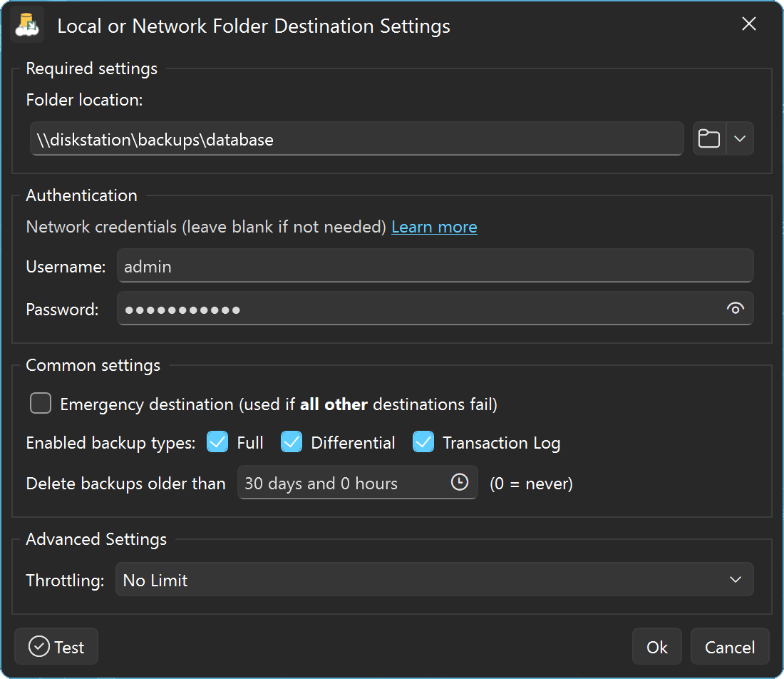Open the Throttling No Limit dropdown
This screenshot has height=679, width=784.
coord(434,580)
